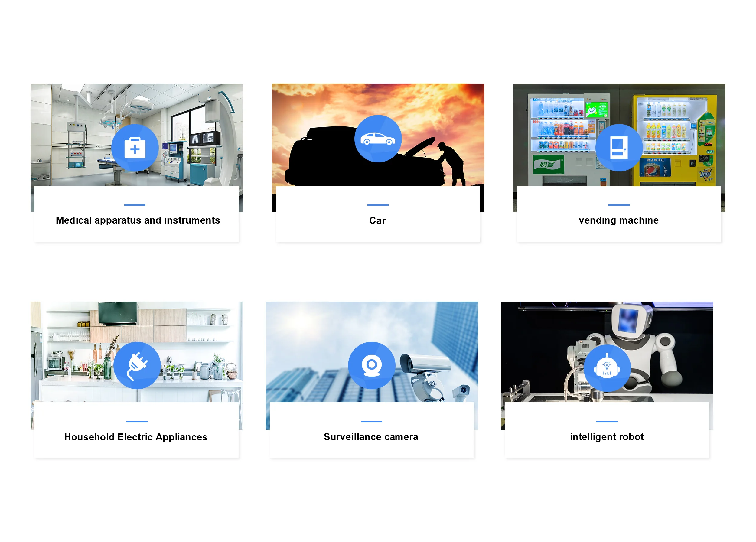Open Household Electric Appliances title

(x=136, y=437)
